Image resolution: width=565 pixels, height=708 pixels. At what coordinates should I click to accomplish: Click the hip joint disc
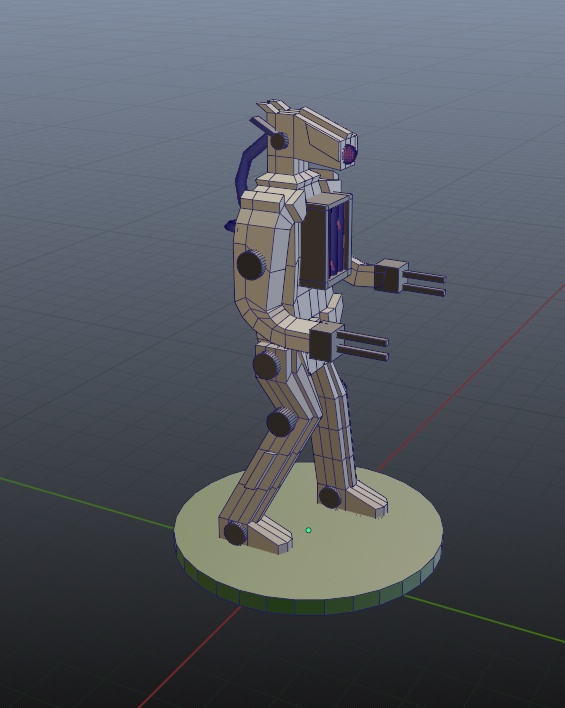[x=267, y=364]
